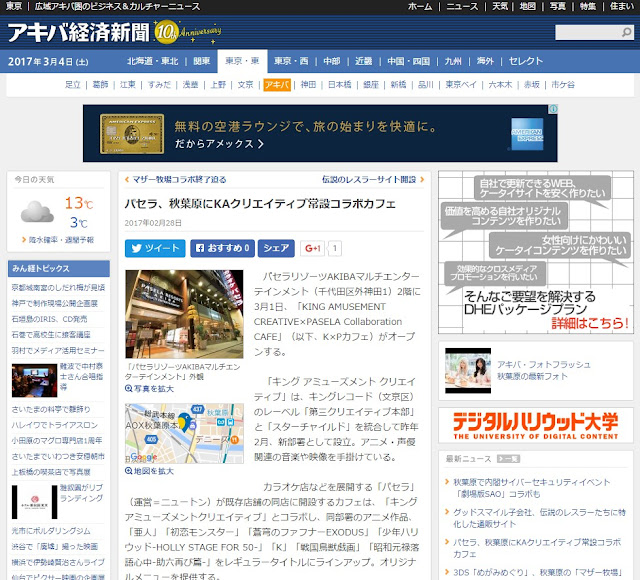The image size is (640, 580).
Task: Open 天気 in the top menu
Action: point(500,6)
